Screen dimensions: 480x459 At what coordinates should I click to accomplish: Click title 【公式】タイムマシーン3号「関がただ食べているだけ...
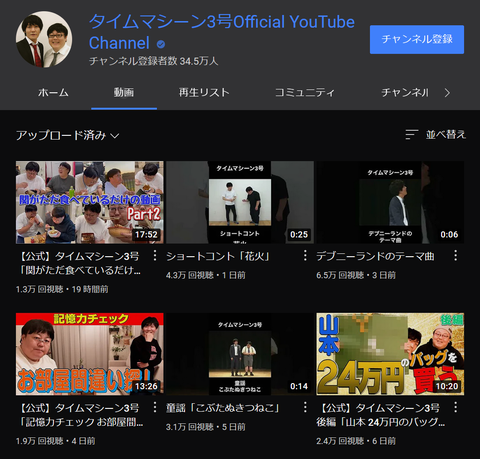(79, 263)
